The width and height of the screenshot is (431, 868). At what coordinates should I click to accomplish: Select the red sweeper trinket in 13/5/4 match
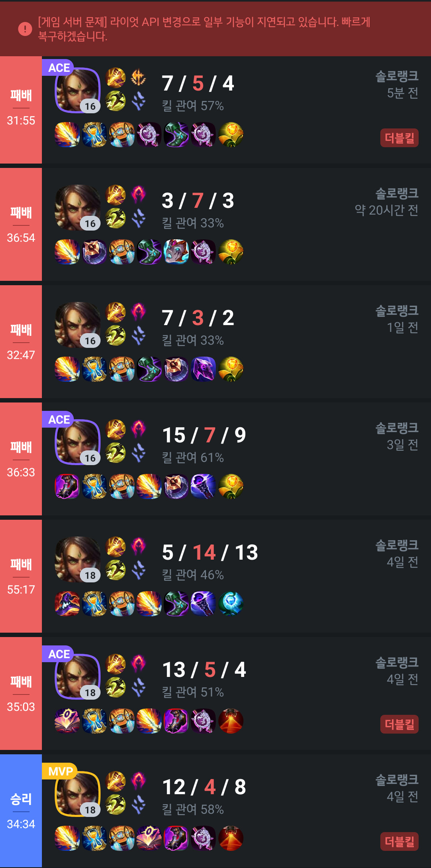(231, 721)
